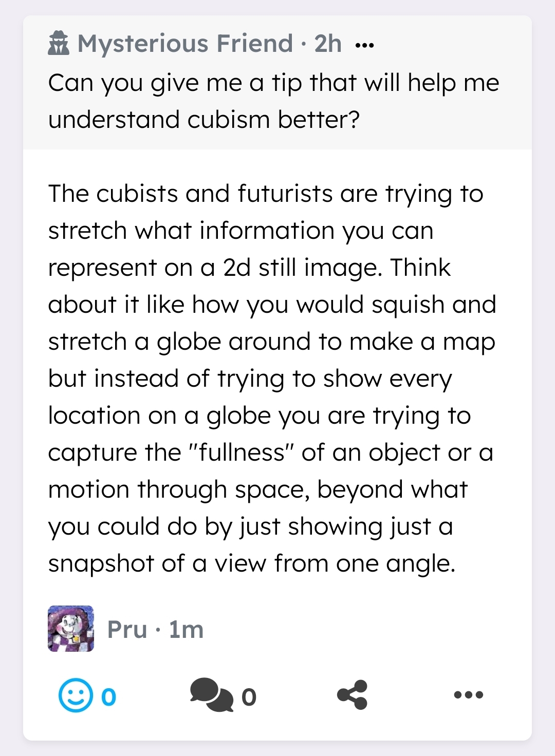Click the blue reaction count 0
555x756 pixels.
coord(108,697)
